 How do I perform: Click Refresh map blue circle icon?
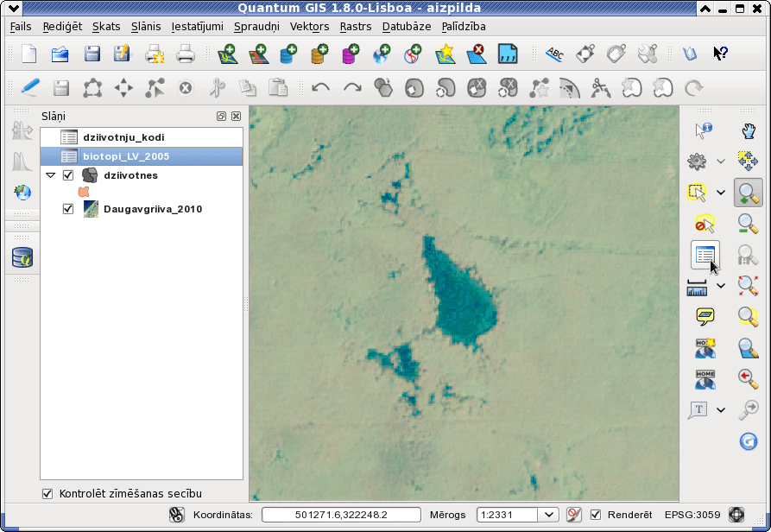tap(749, 440)
